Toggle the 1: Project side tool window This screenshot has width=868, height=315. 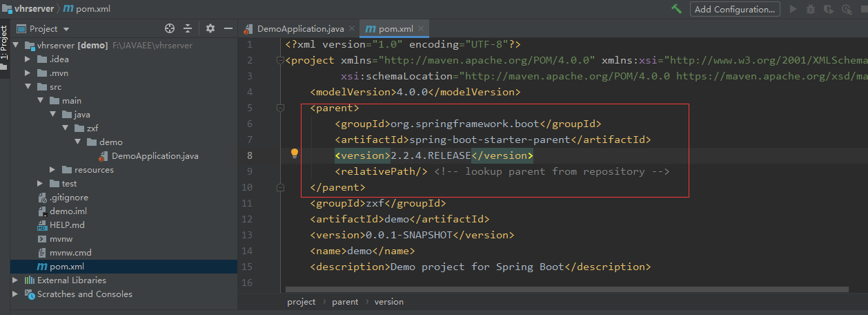(x=4, y=47)
